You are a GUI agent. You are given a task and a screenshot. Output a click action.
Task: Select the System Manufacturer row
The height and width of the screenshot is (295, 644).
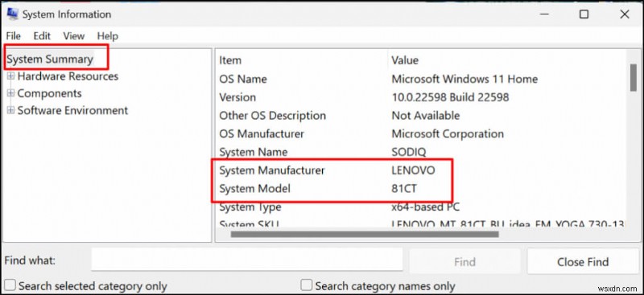point(421,170)
